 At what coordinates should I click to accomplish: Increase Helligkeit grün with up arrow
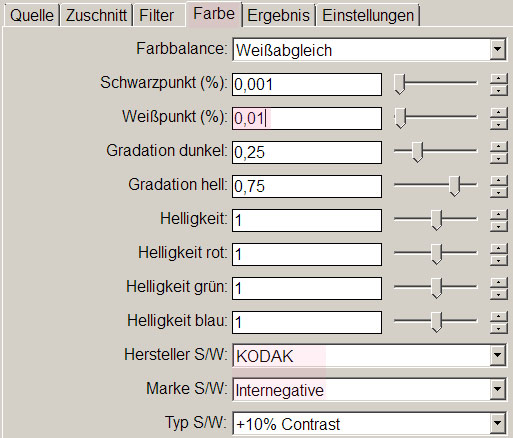point(498,283)
